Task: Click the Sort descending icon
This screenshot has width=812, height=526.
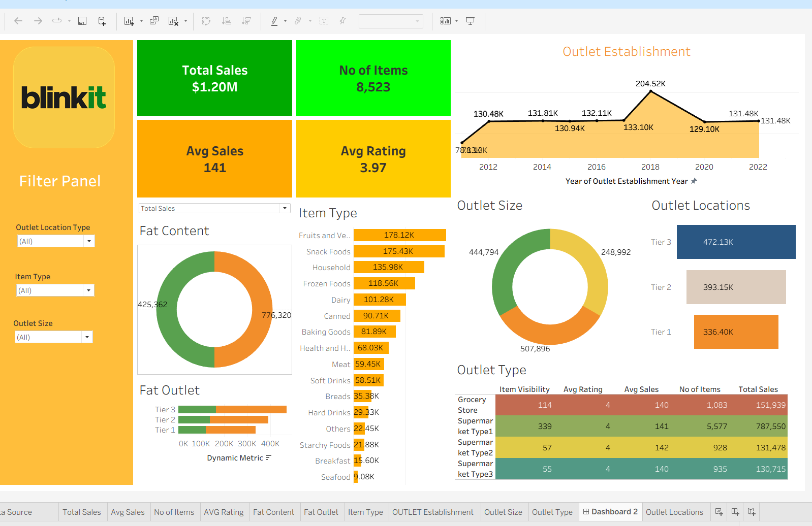Action: 246,21
